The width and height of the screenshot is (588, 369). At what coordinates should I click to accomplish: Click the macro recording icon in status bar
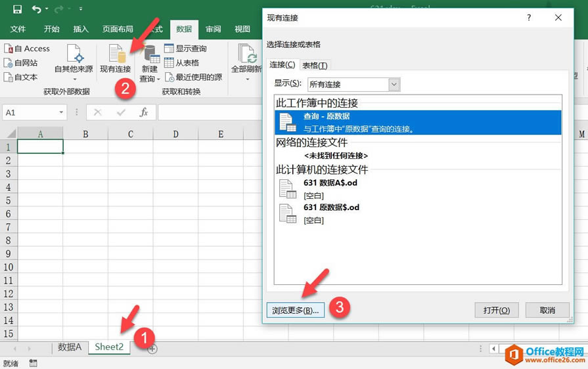pos(33,363)
